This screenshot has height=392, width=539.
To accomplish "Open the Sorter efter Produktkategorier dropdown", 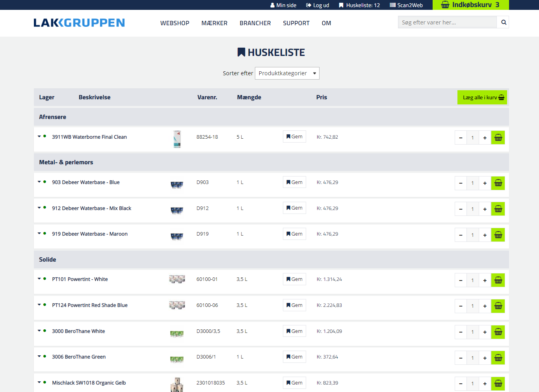I will tap(287, 73).
